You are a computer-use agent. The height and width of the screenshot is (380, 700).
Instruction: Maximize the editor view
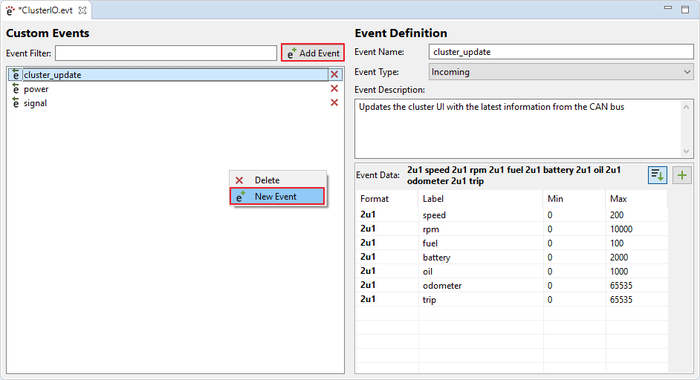pyautogui.click(x=685, y=9)
